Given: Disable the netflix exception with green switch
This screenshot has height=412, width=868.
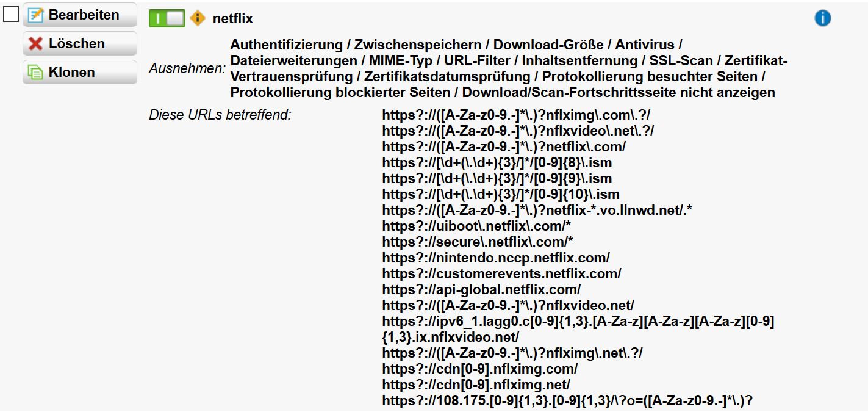Looking at the screenshot, I should [x=167, y=18].
